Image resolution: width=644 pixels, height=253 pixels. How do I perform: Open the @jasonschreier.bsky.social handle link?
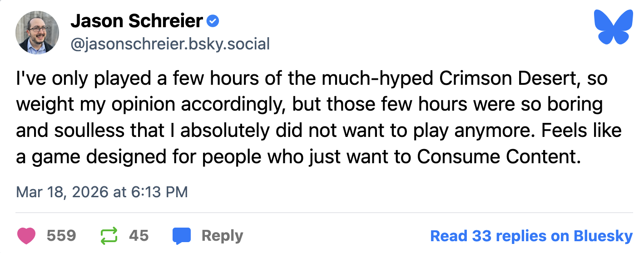click(170, 44)
